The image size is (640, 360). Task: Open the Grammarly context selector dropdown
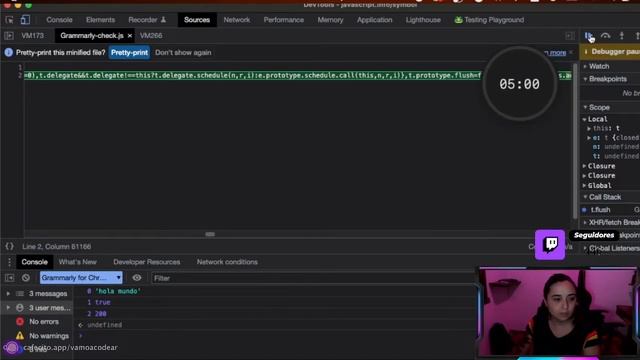pos(81,278)
